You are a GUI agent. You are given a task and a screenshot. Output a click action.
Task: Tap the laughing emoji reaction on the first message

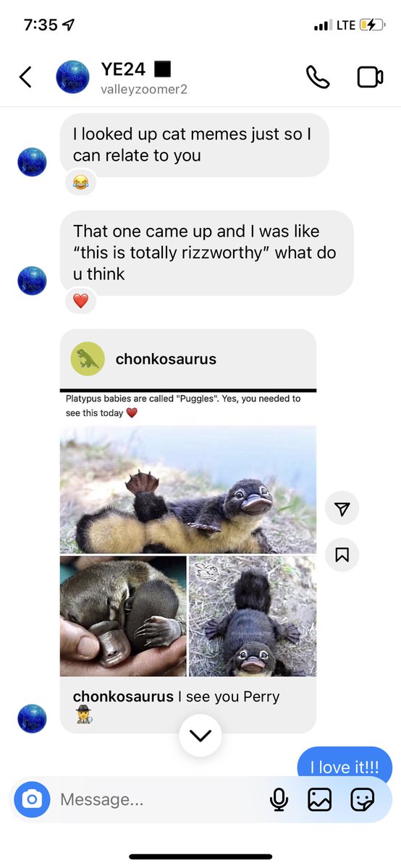pos(80,182)
